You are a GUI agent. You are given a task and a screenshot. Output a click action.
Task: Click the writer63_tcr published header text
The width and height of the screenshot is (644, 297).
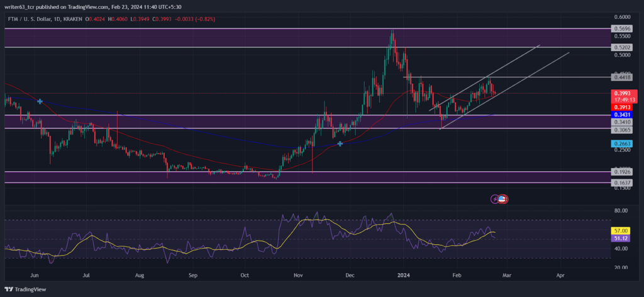(93, 6)
